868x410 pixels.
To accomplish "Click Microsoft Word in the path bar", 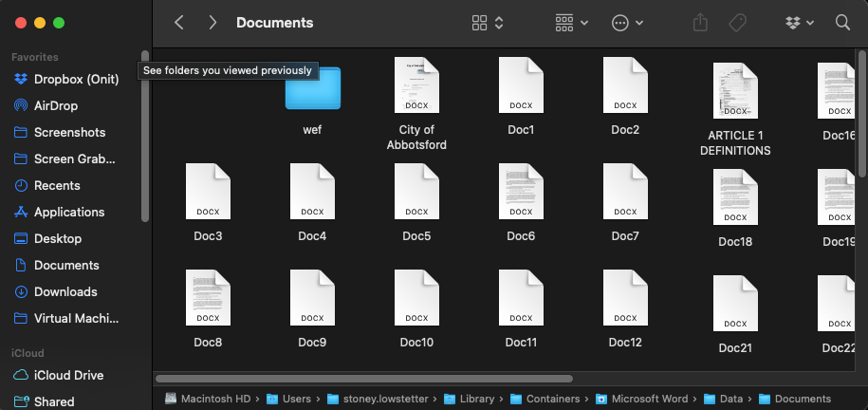I will click(x=641, y=399).
